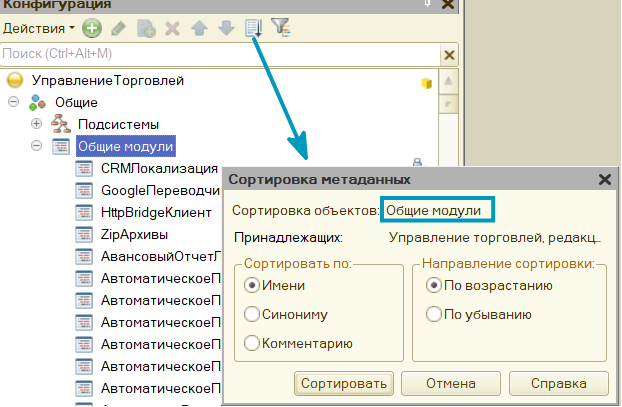The width and height of the screenshot is (622, 407).
Task: Select the Подсистемы tree item
Action: pos(118,124)
